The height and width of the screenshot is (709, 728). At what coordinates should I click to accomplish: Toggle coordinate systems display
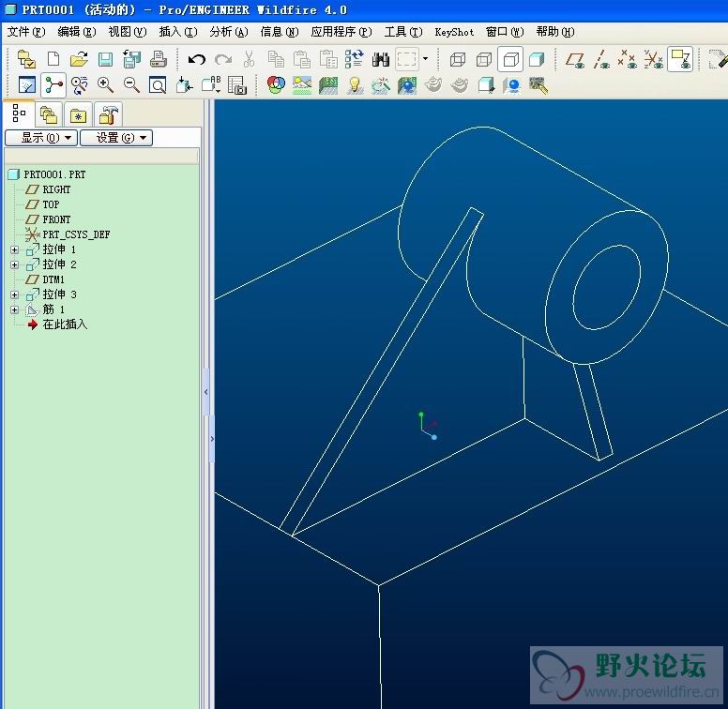[x=654, y=59]
